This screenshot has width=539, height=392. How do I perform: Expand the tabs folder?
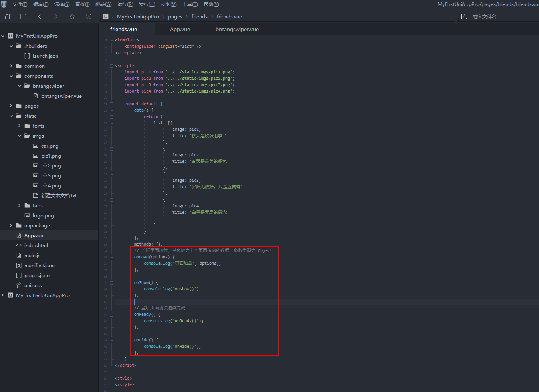coord(20,206)
